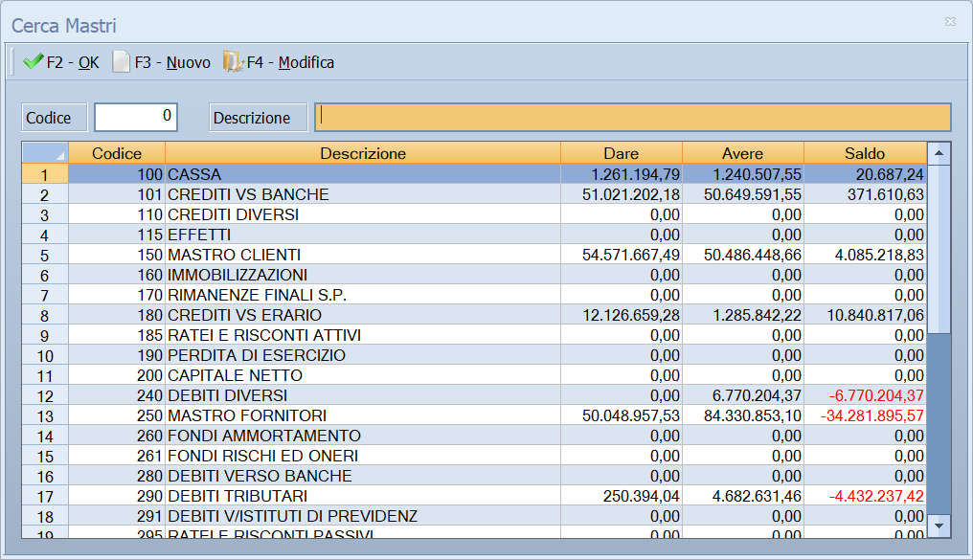
Task: Sort by the Saldo column header
Action: pos(865,153)
